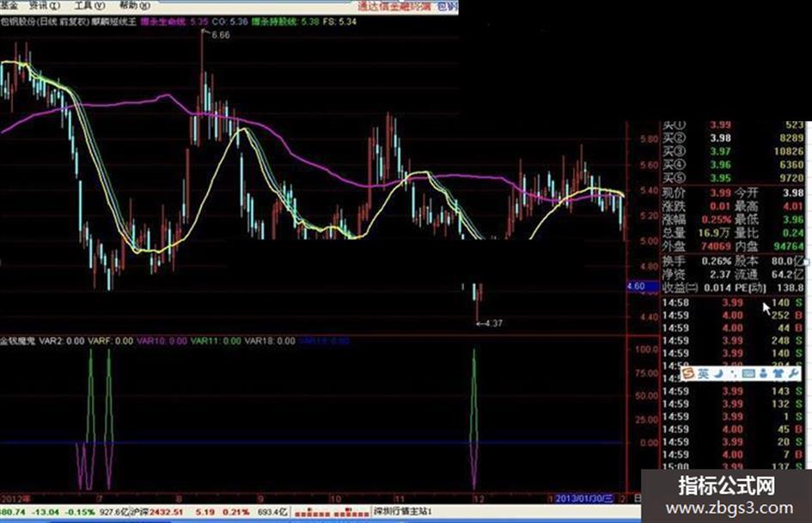Click the 2012年 label on time axis

tap(16, 499)
